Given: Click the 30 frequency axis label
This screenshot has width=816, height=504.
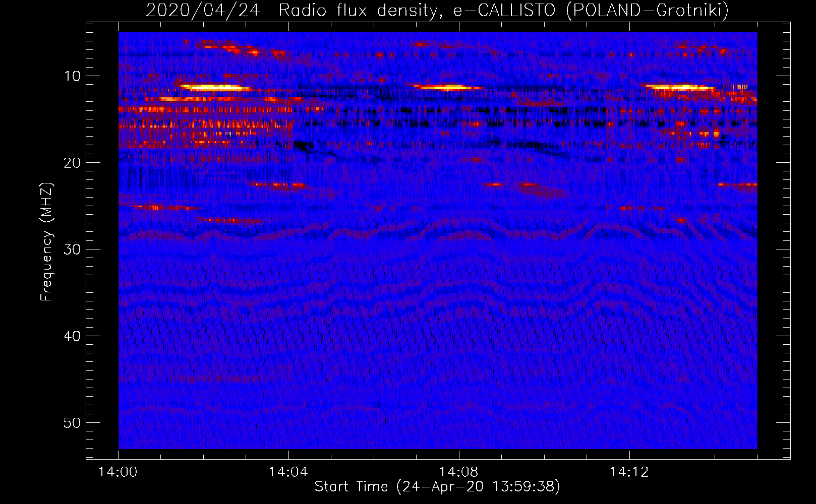Looking at the screenshot, I should pos(73,249).
